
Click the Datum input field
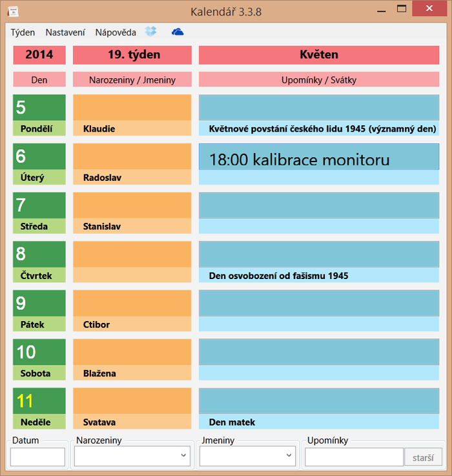37,457
